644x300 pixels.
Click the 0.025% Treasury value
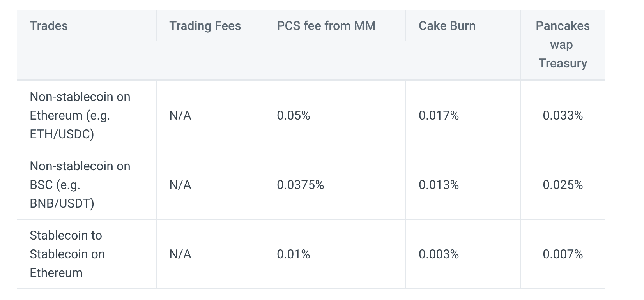pyautogui.click(x=563, y=185)
